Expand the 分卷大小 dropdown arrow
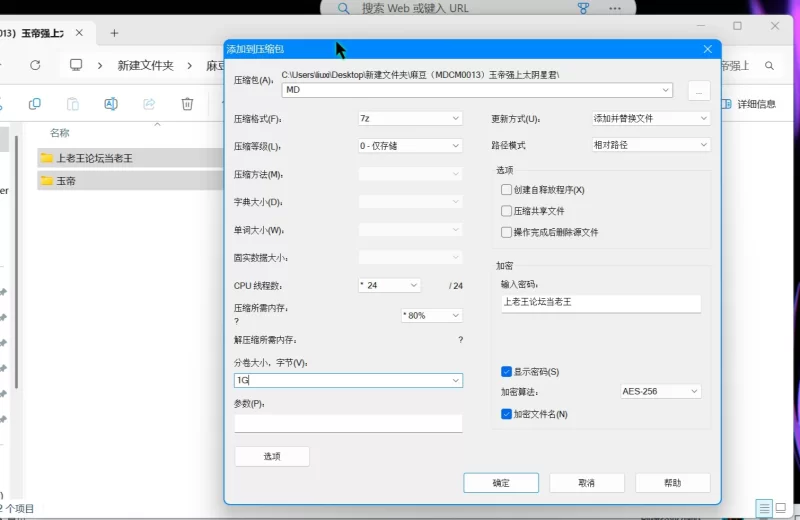 click(456, 381)
